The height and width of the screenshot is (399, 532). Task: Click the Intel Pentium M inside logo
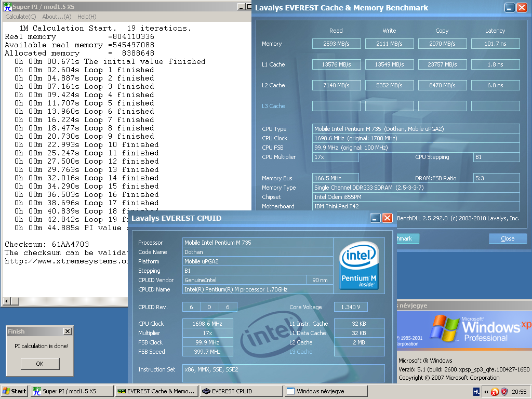point(359,265)
